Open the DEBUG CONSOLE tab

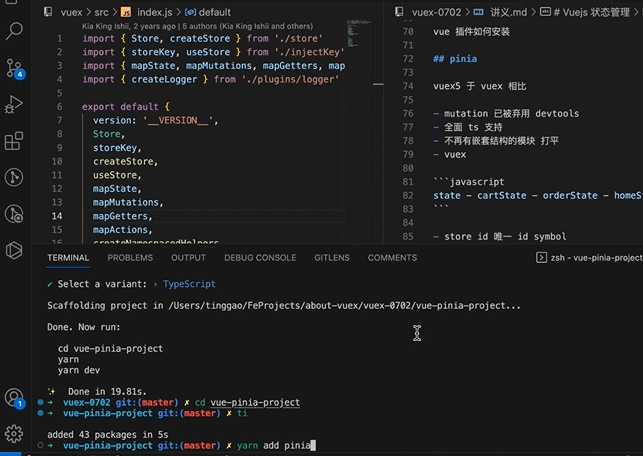point(260,258)
